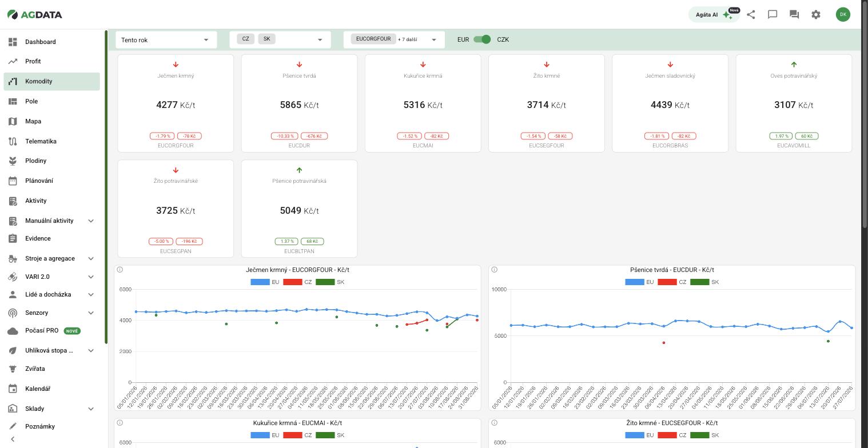Click the DK user avatar
The width and height of the screenshot is (868, 448).
click(843, 15)
